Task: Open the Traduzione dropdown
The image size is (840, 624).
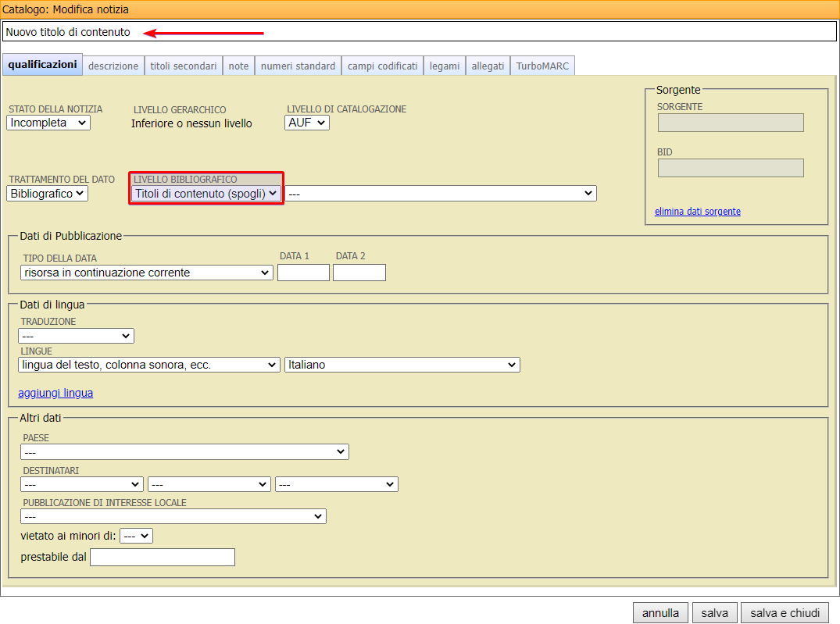Action: click(x=76, y=336)
